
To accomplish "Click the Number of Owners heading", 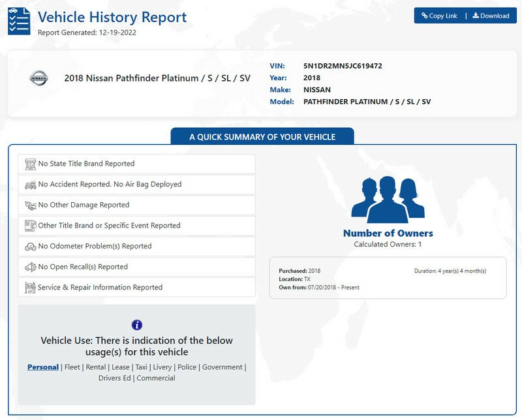I will (x=388, y=233).
